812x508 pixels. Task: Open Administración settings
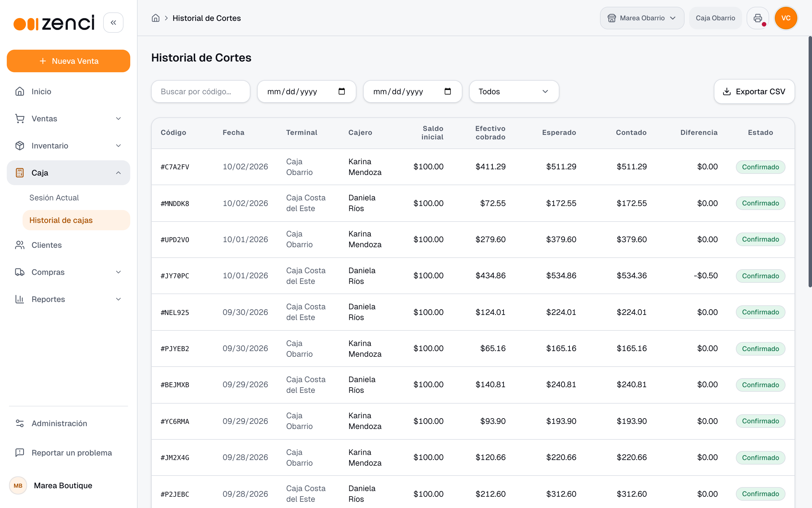[x=69, y=423]
